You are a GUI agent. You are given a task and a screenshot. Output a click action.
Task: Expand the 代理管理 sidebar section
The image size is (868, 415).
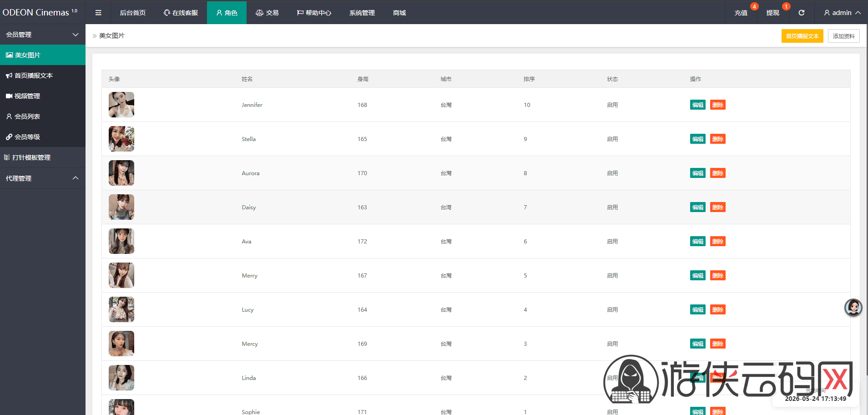click(43, 178)
